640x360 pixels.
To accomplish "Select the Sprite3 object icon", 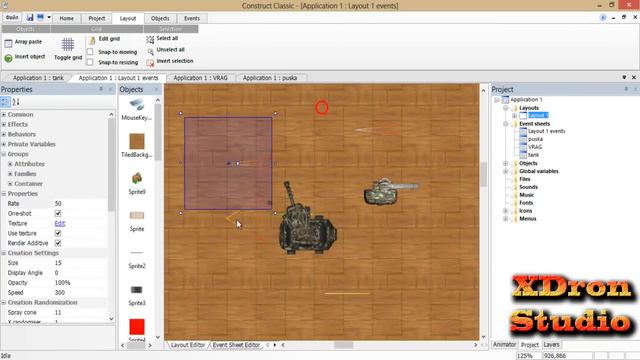I will [x=136, y=290].
